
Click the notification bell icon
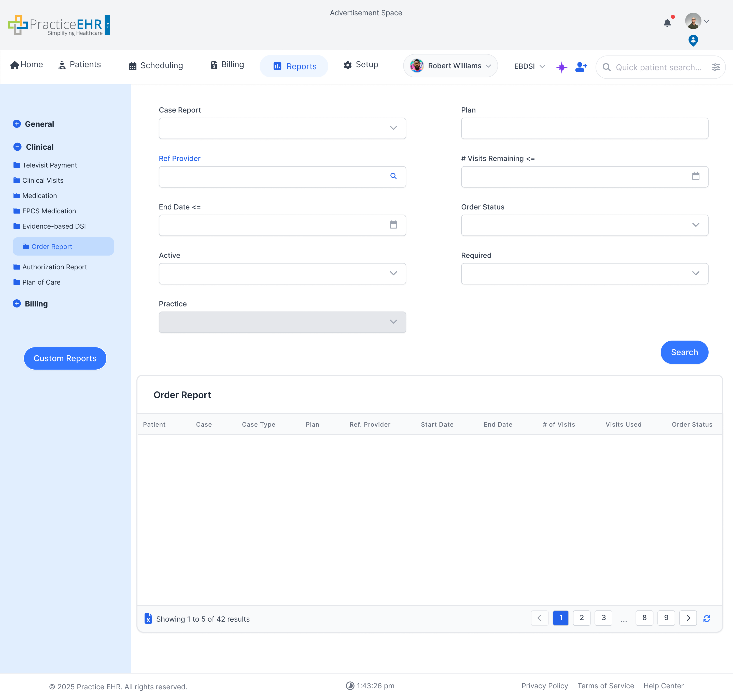[667, 23]
